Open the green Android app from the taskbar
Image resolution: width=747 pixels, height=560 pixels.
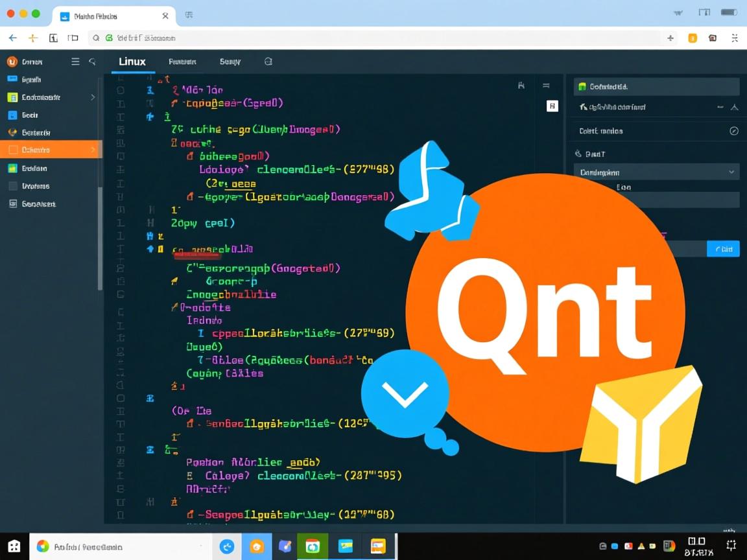pos(313,546)
